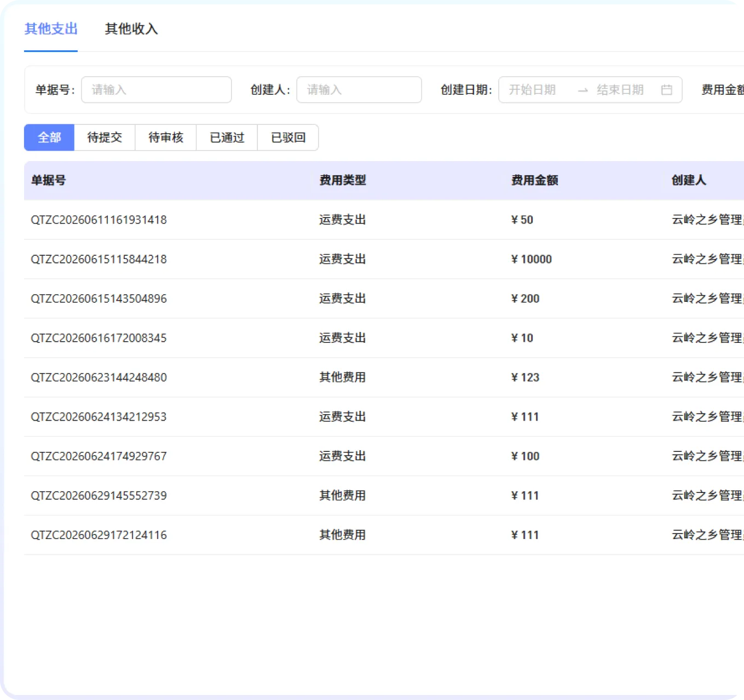Click the 创建人 column header
The height and width of the screenshot is (700, 744).
pos(689,180)
